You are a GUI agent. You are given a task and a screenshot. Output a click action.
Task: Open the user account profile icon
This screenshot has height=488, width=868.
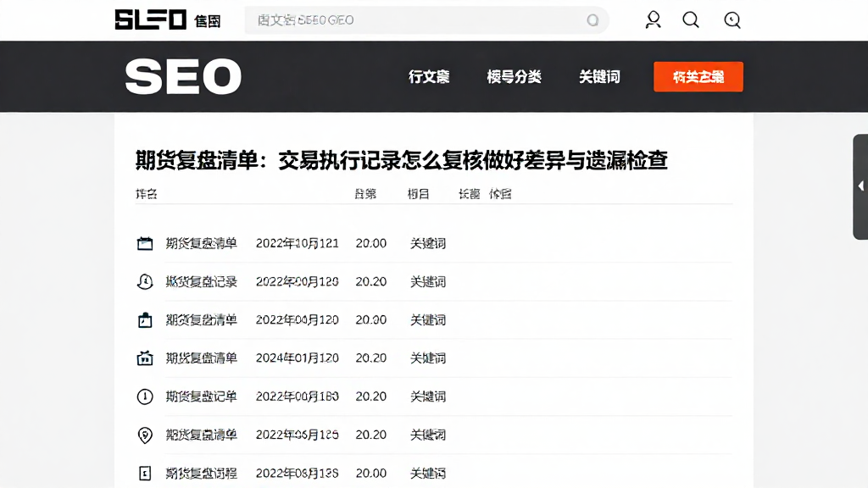tap(654, 20)
